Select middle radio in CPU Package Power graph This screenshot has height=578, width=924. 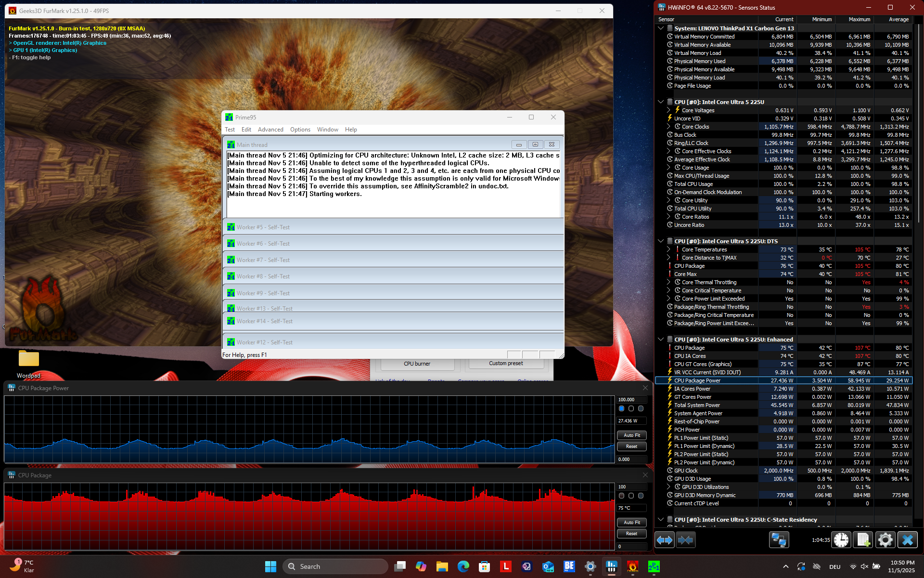pyautogui.click(x=631, y=408)
